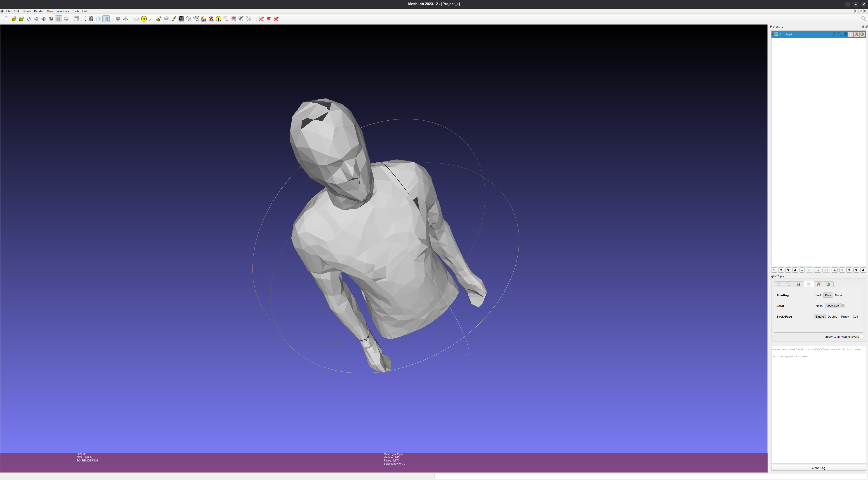Set Shading to None

coord(838,295)
